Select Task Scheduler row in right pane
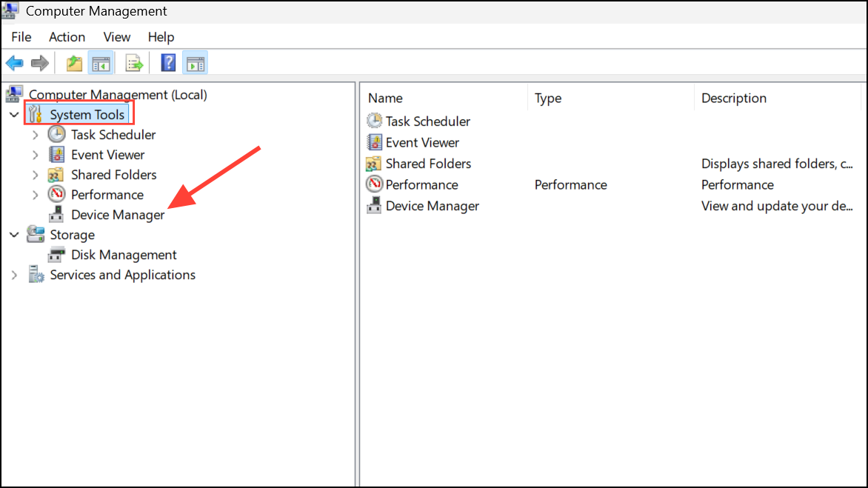This screenshot has height=488, width=868. pyautogui.click(x=428, y=121)
